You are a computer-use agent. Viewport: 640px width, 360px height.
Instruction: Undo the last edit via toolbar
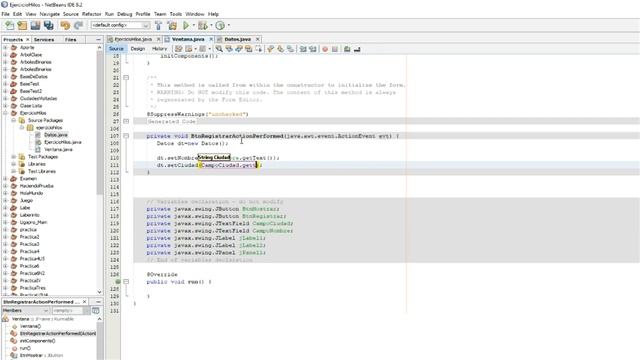[x=65, y=25]
